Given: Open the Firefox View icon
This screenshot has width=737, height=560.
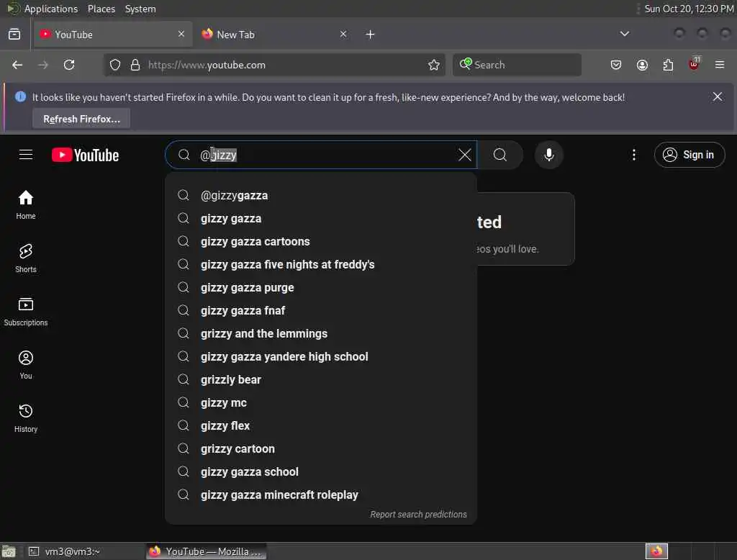Looking at the screenshot, I should coord(14,35).
